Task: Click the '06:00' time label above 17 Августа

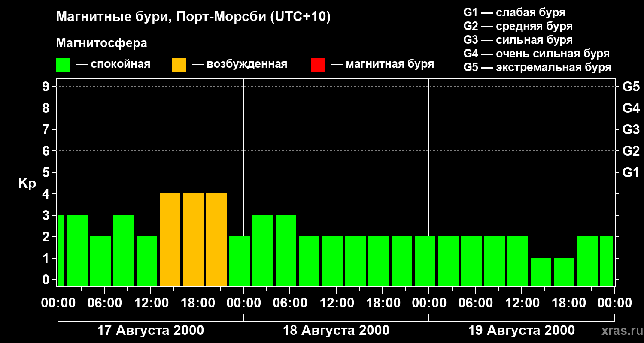Action: coord(104,303)
